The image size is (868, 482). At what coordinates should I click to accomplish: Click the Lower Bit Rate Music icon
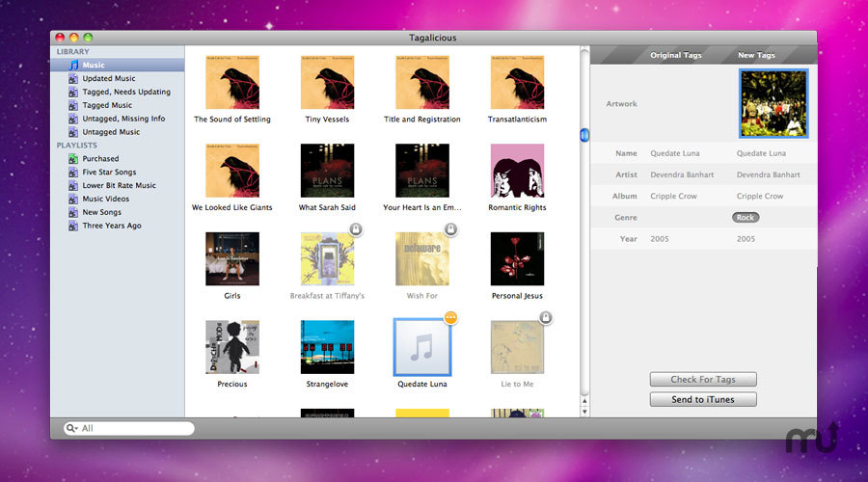pyautogui.click(x=73, y=185)
